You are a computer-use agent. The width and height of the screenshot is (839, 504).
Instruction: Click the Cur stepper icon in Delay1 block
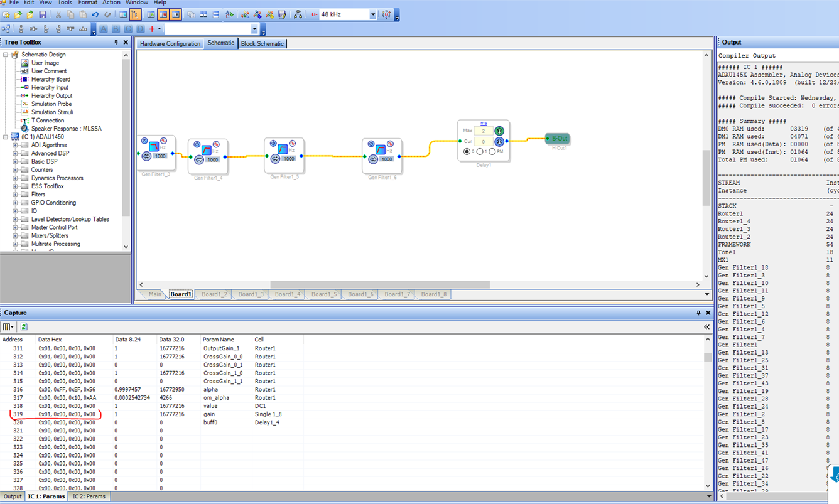499,142
